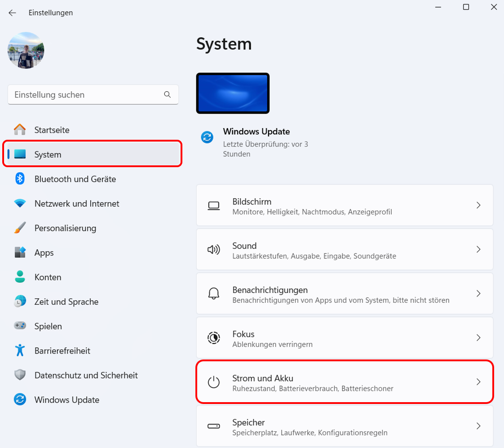Go to Konten in the navigation
This screenshot has height=448, width=504.
tap(48, 277)
